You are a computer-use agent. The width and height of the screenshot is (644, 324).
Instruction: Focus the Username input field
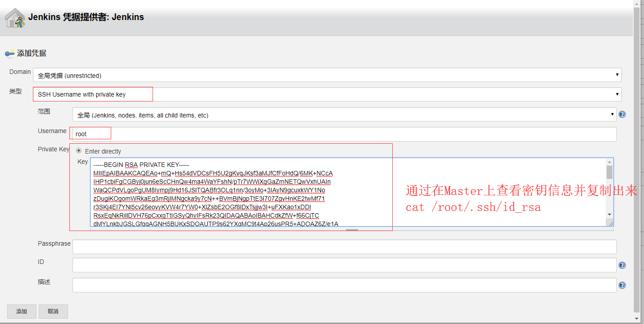(x=344, y=134)
